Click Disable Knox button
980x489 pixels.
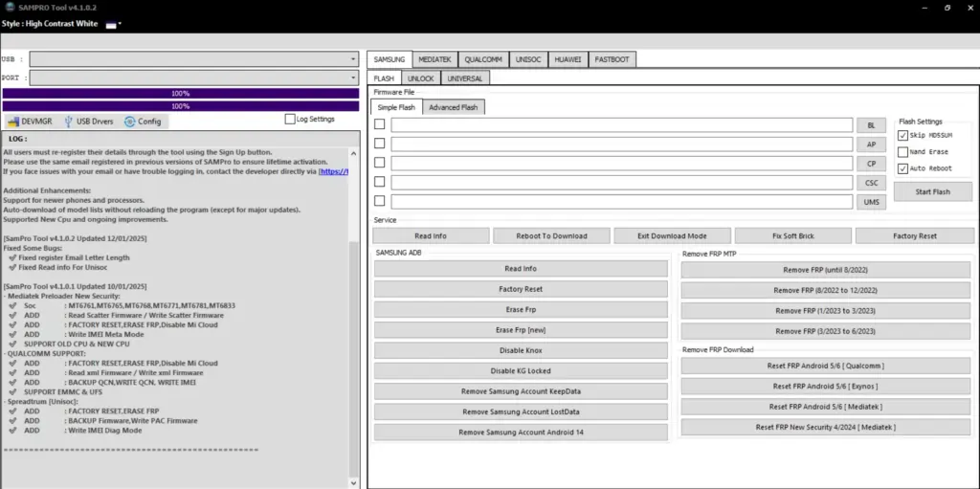[x=521, y=350]
